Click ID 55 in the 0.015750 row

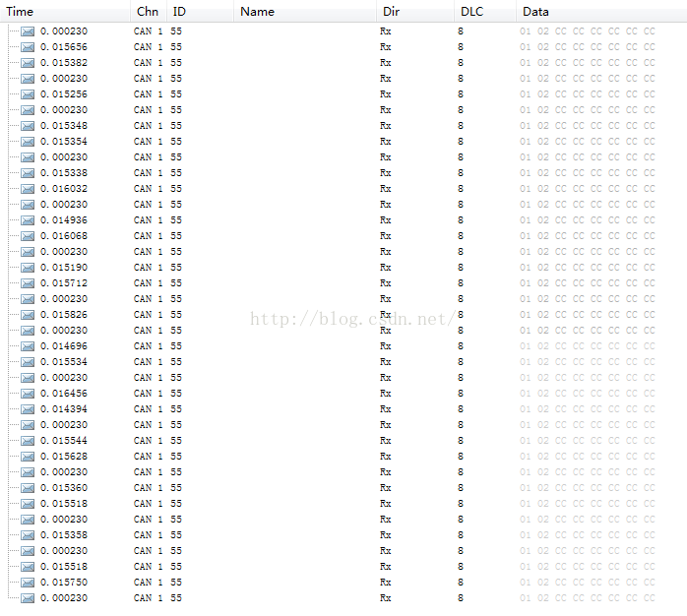pyautogui.click(x=176, y=583)
